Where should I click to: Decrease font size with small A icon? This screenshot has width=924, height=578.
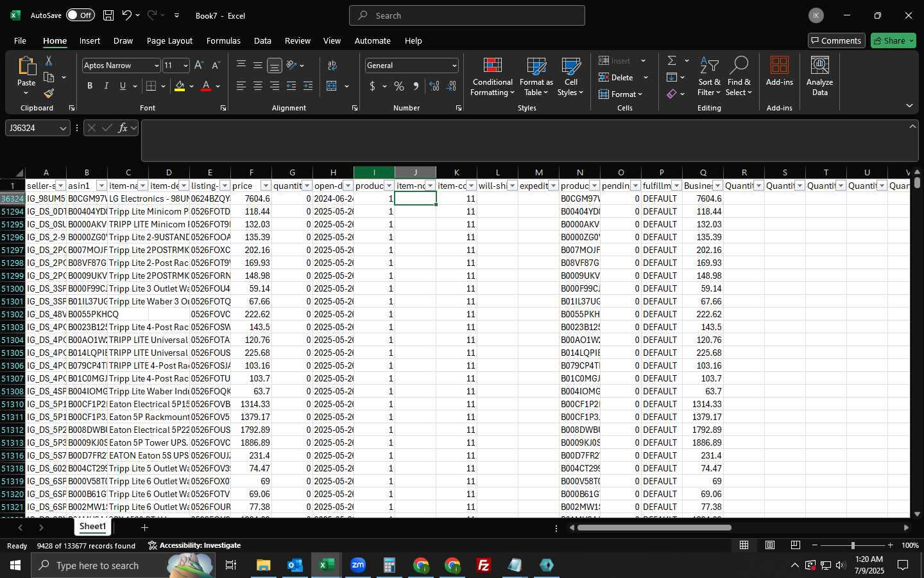coord(216,66)
